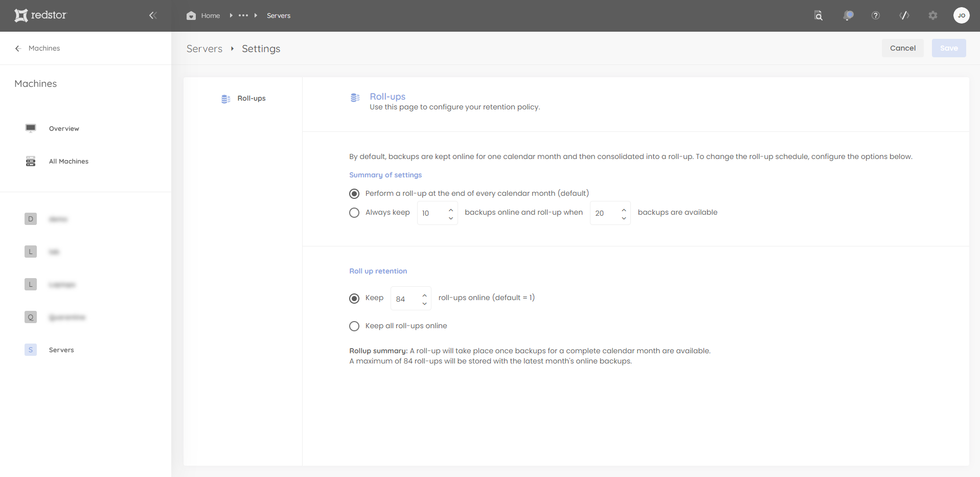
Task: Open the help question mark icon
Action: click(x=876, y=15)
